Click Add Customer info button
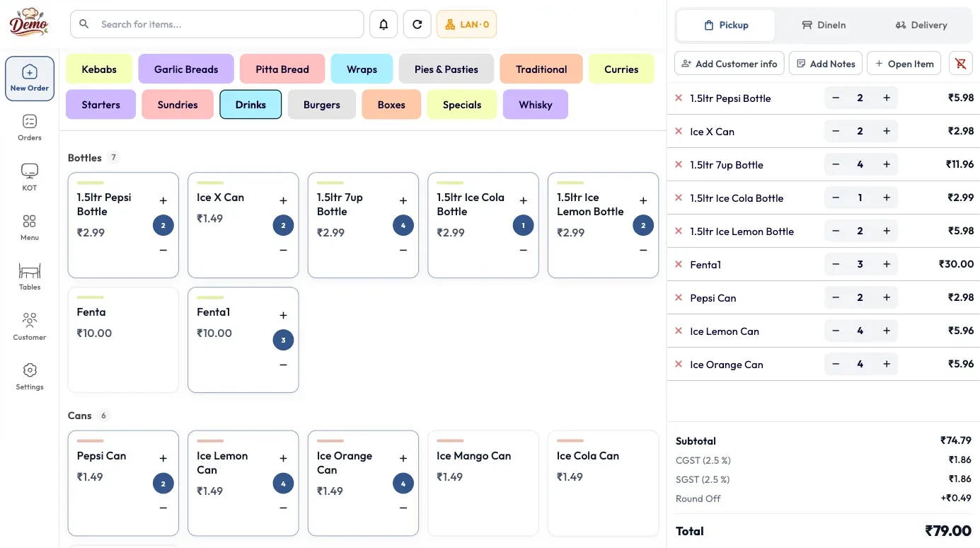This screenshot has width=980, height=548. pyautogui.click(x=730, y=64)
